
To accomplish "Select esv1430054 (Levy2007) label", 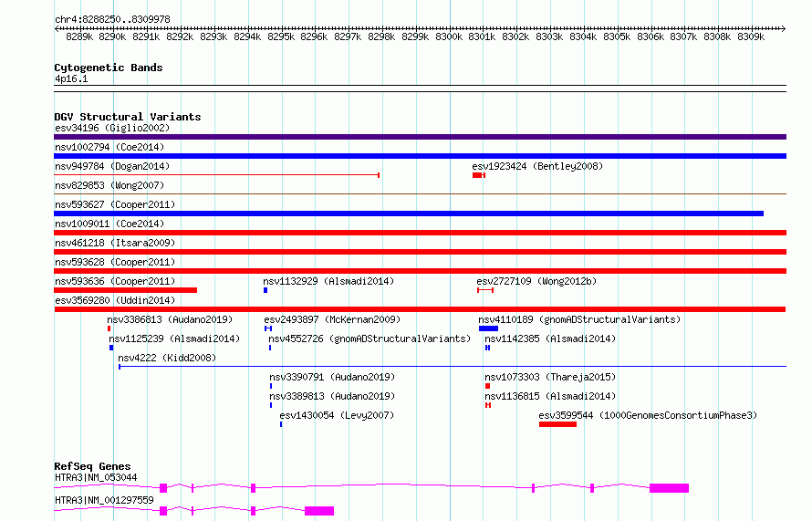I will 337,415.
